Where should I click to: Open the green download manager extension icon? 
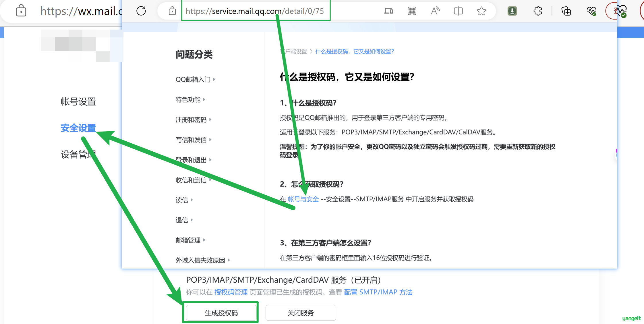[512, 11]
